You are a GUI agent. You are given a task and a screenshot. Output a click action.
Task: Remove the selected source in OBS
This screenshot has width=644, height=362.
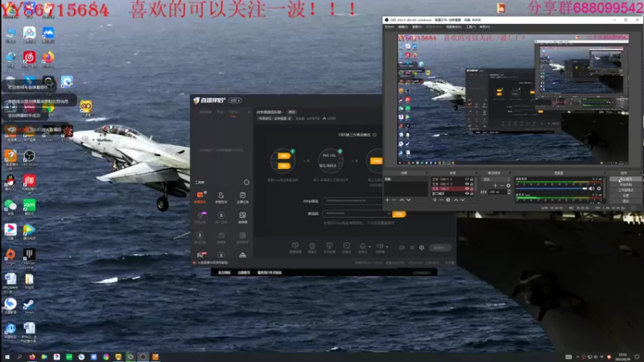(x=441, y=200)
